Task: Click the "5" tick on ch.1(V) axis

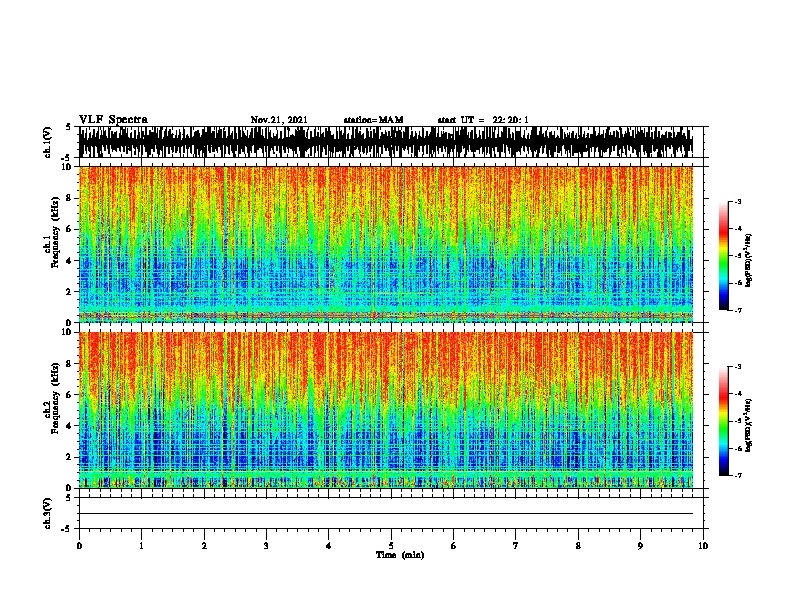Action: tap(68, 127)
